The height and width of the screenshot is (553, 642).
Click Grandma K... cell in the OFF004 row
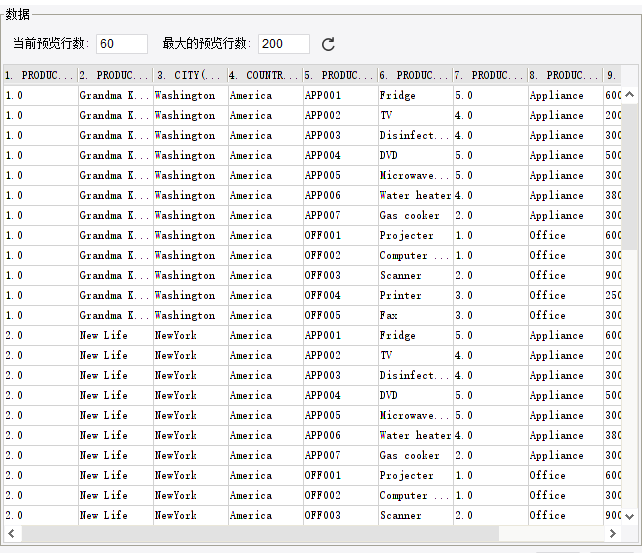point(115,296)
